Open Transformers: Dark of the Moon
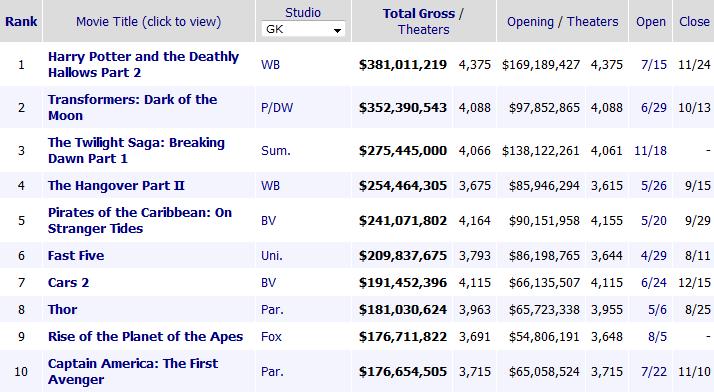714x392 pixels. [x=133, y=107]
